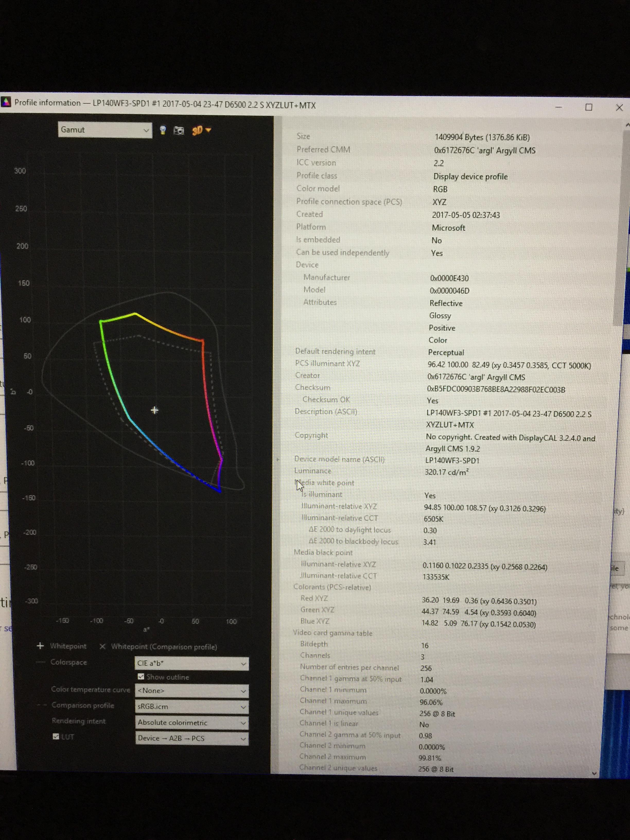
Task: Click the Channel 1 gamma value 1.04
Action: [426, 679]
